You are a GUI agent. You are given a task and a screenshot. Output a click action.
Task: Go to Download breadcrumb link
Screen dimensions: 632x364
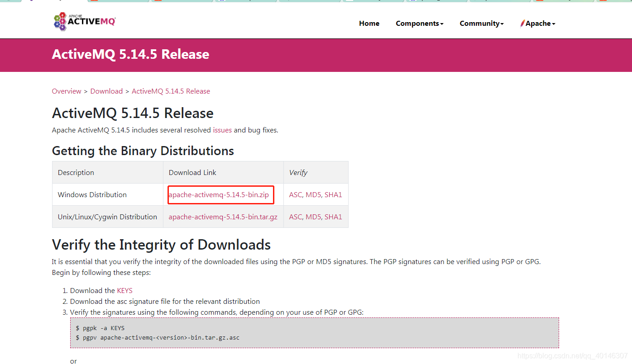click(x=106, y=91)
